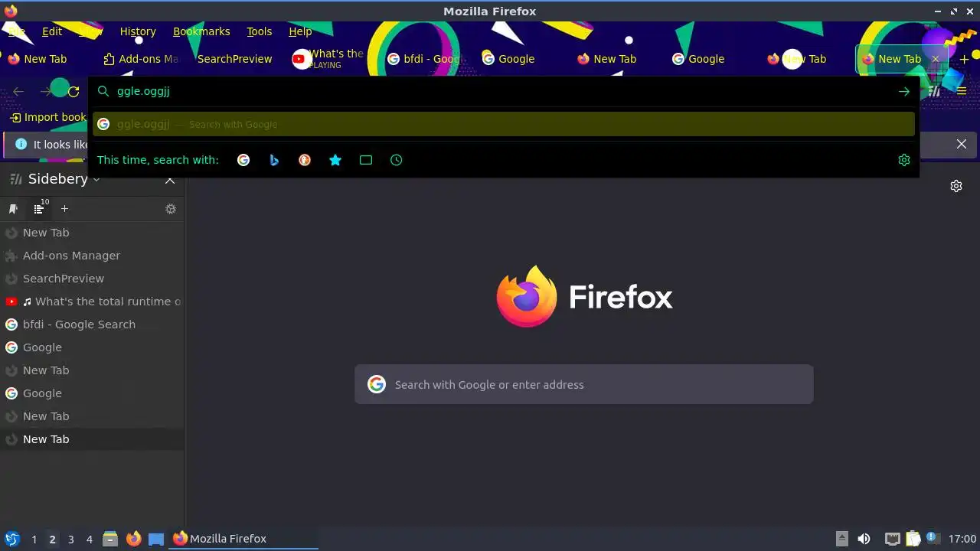Reload the current page
Screen dimensions: 980x551
(73, 91)
